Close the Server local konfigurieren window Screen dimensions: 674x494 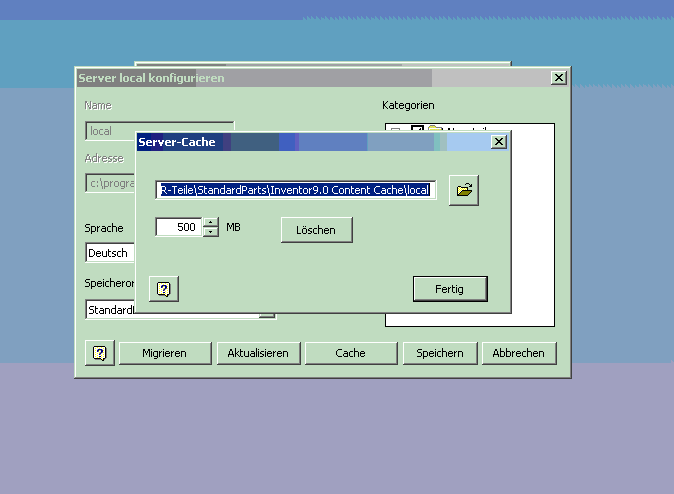tap(559, 78)
